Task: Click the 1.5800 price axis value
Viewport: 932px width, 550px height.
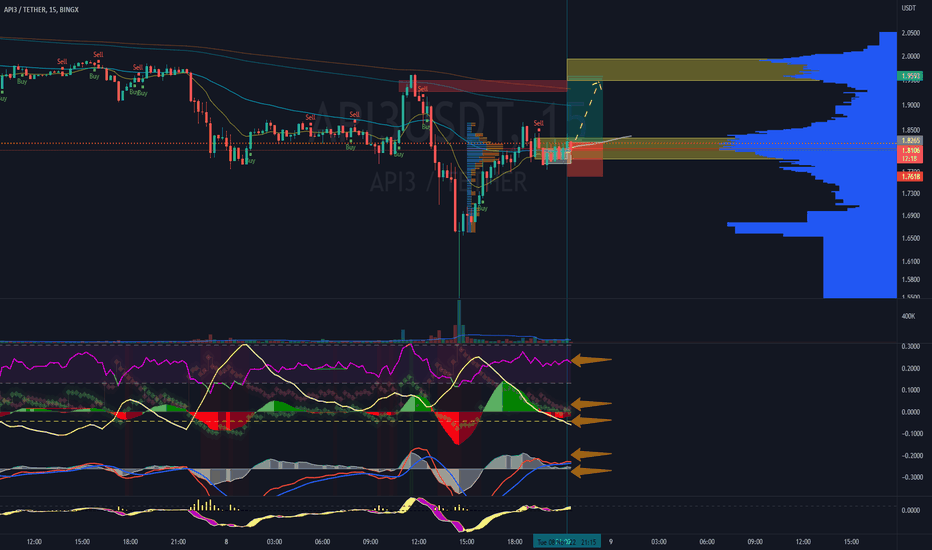Action: pyautogui.click(x=911, y=279)
